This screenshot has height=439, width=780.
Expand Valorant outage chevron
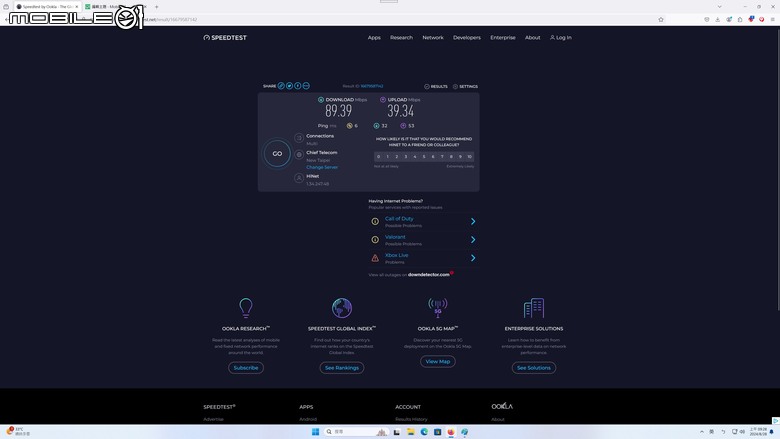tap(473, 240)
